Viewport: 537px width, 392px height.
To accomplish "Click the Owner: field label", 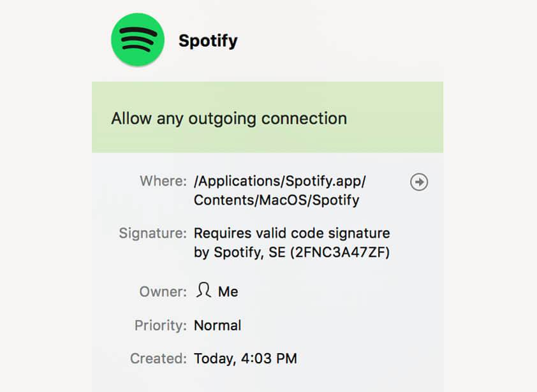I will [x=163, y=292].
